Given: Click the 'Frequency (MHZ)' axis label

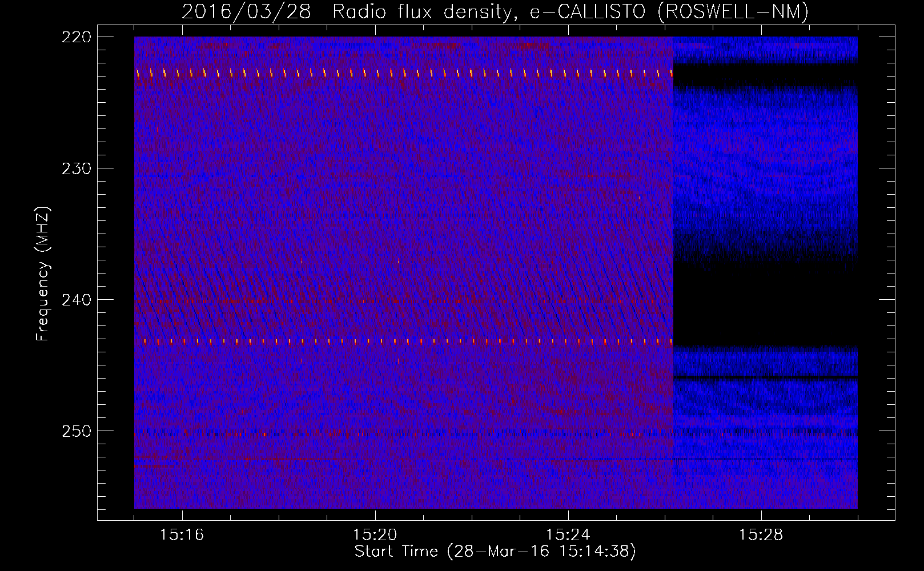Looking at the screenshot, I should 43,274.
